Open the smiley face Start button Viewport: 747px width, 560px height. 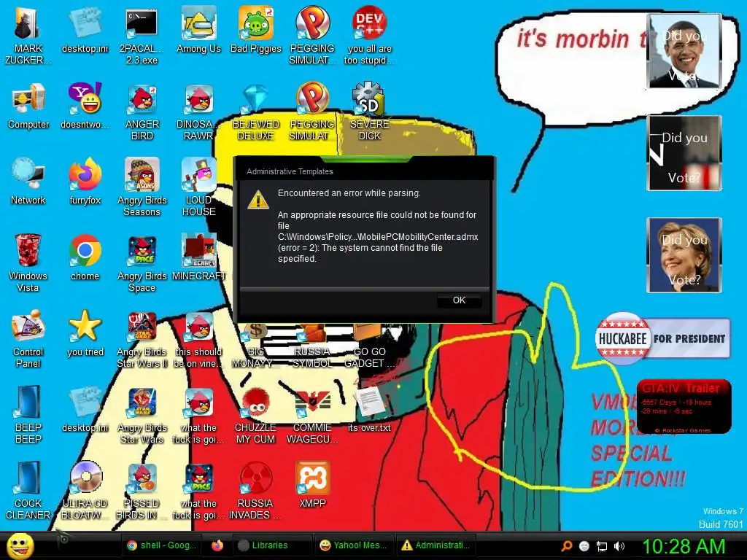click(x=20, y=546)
